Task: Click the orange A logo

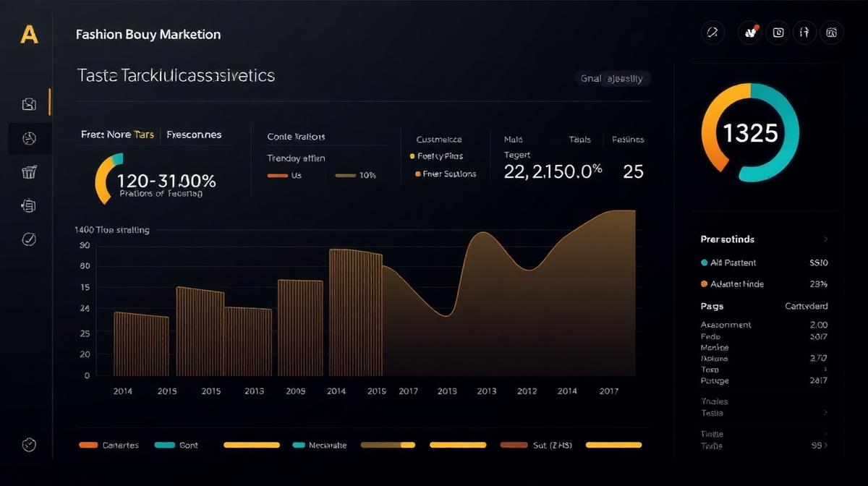Action: tap(29, 34)
